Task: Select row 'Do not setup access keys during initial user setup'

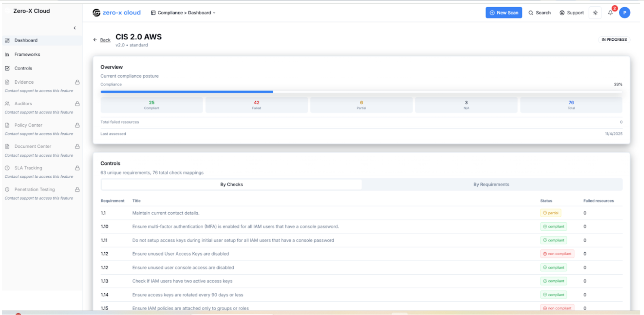Action: tap(361, 240)
